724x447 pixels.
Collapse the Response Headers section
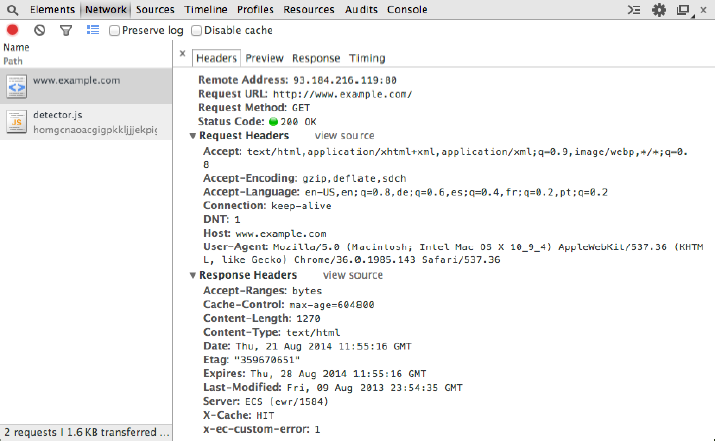coord(193,275)
